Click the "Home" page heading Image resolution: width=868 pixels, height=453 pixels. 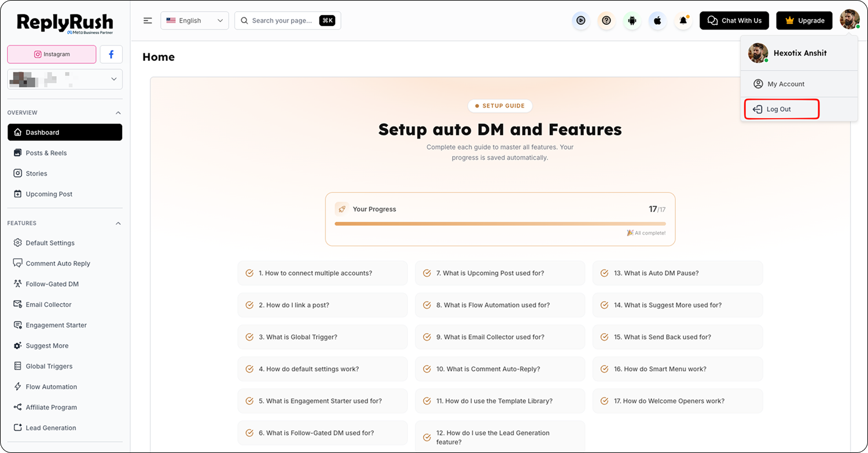point(159,57)
